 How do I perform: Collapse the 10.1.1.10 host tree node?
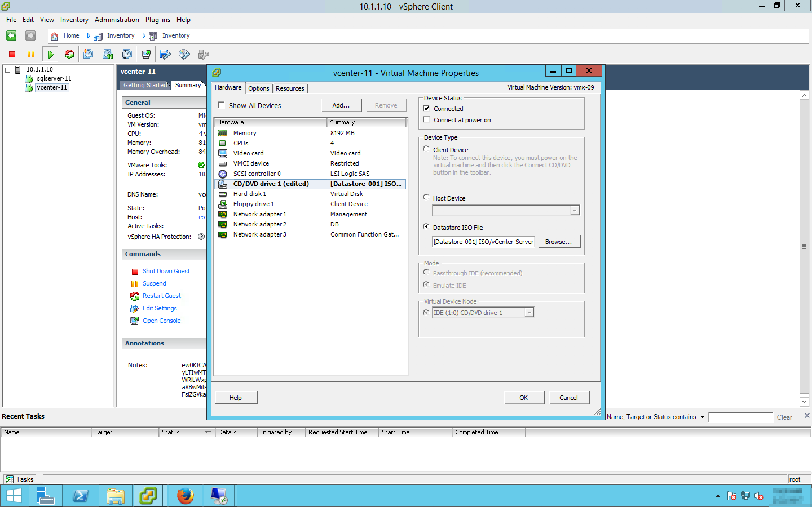pyautogui.click(x=8, y=70)
